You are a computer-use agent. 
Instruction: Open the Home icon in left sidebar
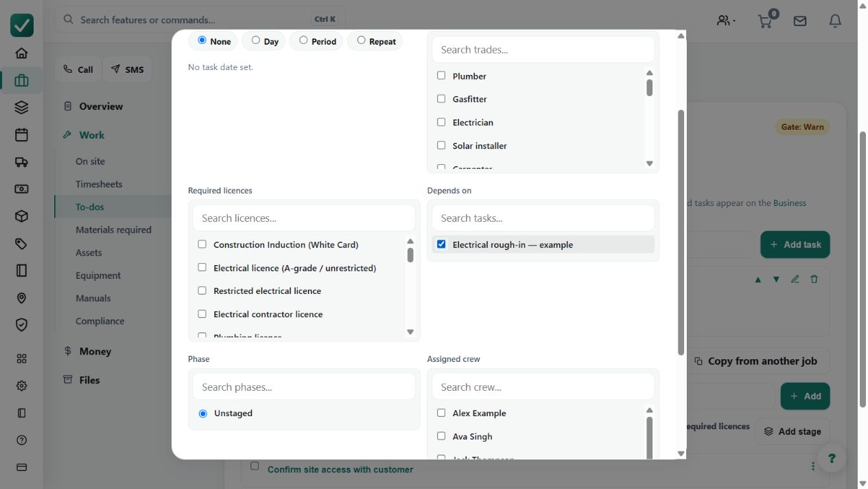coord(21,53)
